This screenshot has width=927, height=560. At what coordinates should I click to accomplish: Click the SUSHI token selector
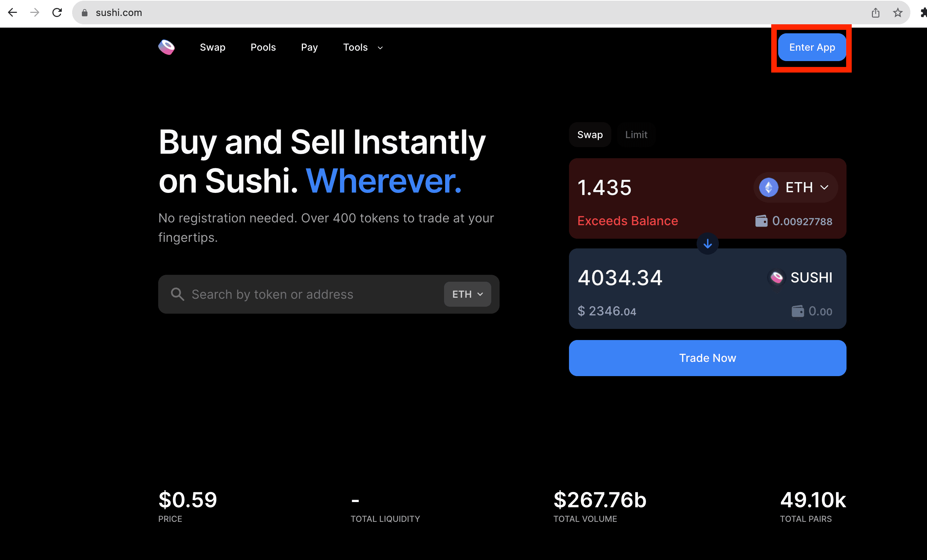pyautogui.click(x=800, y=278)
